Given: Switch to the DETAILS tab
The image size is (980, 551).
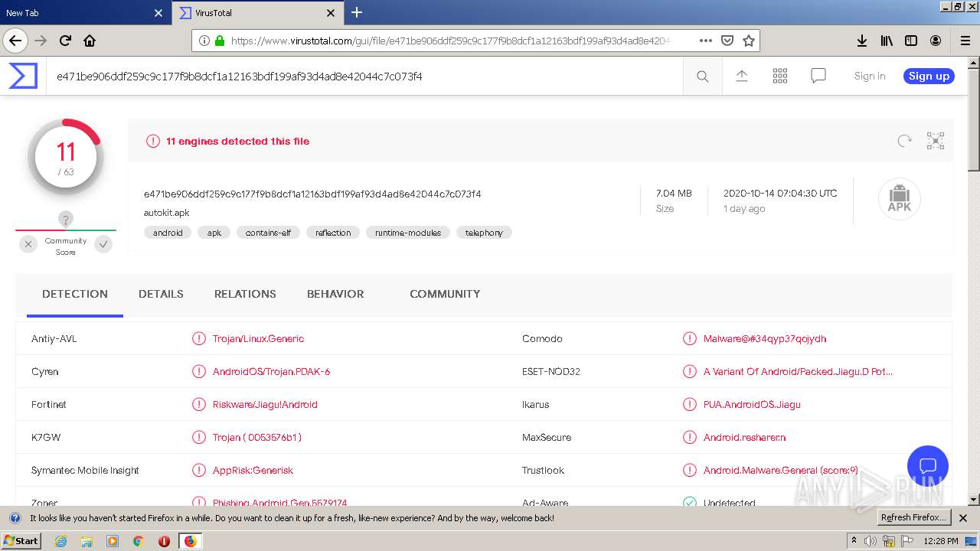Looking at the screenshot, I should (161, 294).
